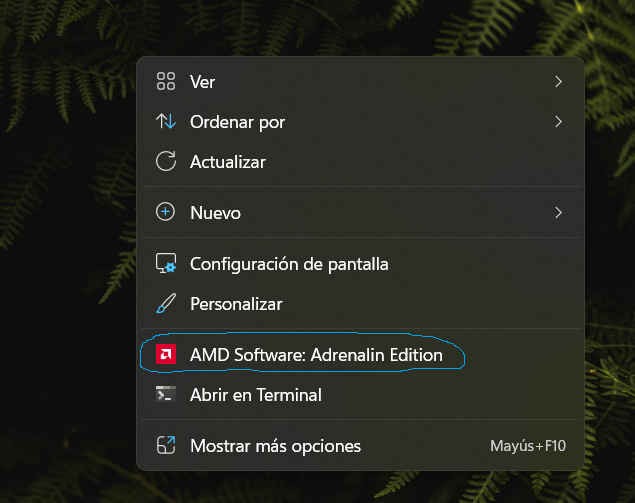Click the share-arrow icon for more options
This screenshot has height=503, width=635.
point(166,446)
